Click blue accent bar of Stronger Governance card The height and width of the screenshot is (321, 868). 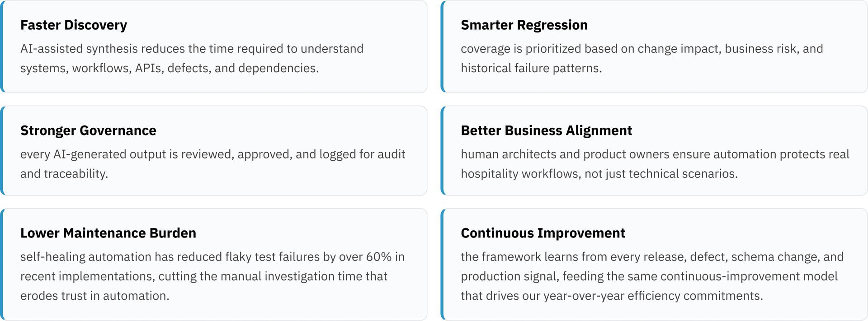tap(2, 150)
